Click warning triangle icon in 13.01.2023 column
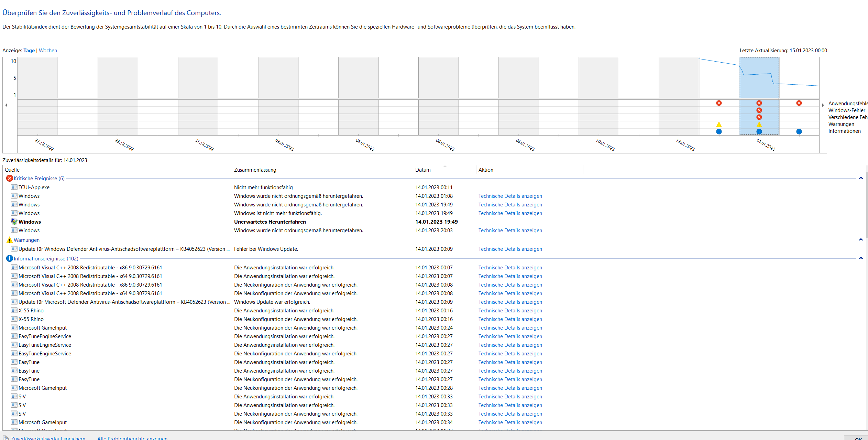Image resolution: width=868 pixels, height=440 pixels. tap(719, 125)
